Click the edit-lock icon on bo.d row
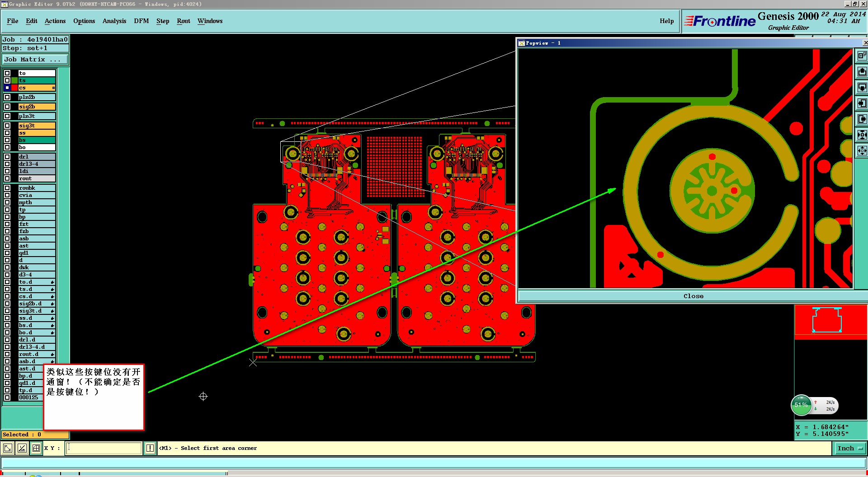868x477 pixels. point(52,333)
